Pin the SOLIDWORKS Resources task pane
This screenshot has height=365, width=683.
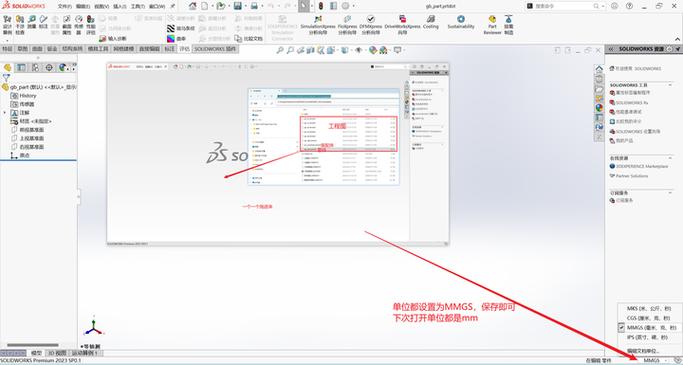[677, 49]
